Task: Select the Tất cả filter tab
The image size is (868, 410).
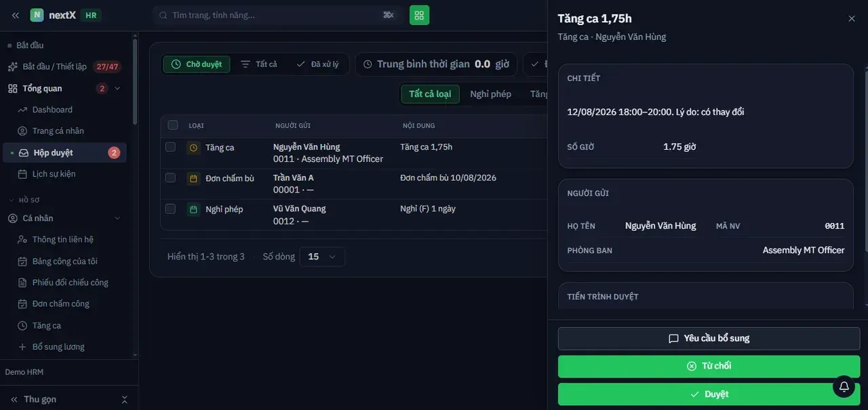Action: (x=259, y=64)
